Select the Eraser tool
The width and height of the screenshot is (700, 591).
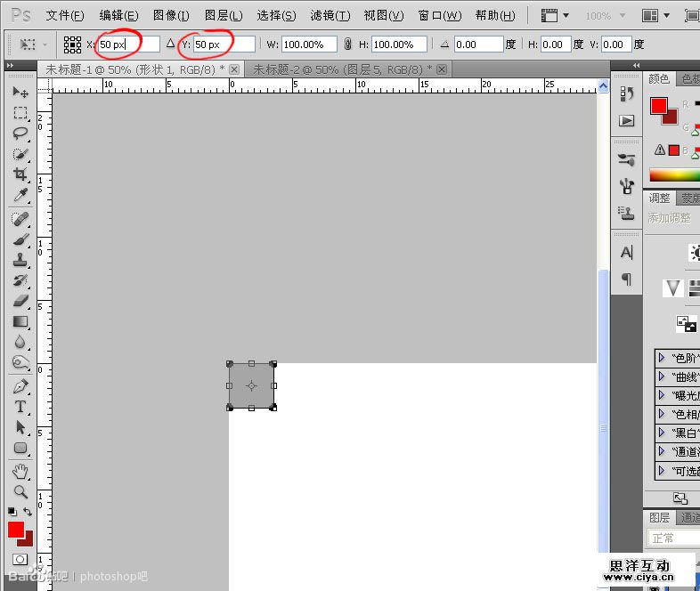(20, 301)
